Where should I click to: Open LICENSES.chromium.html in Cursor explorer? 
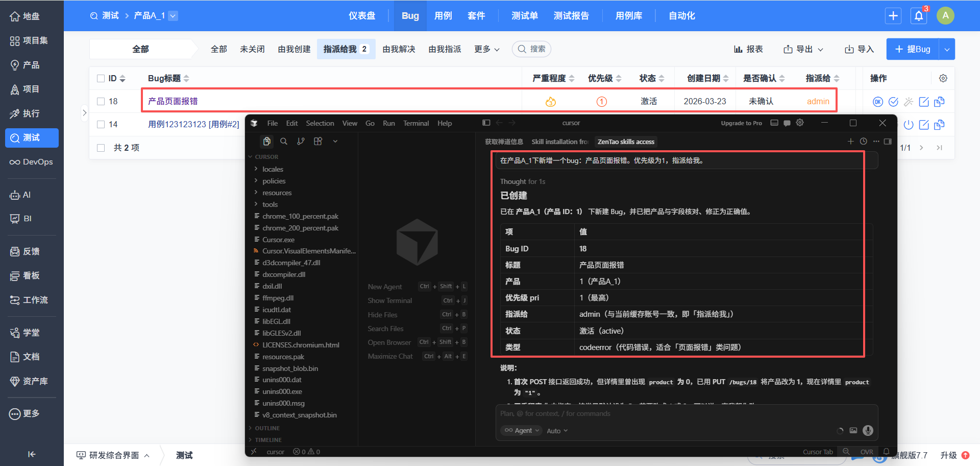pos(301,345)
